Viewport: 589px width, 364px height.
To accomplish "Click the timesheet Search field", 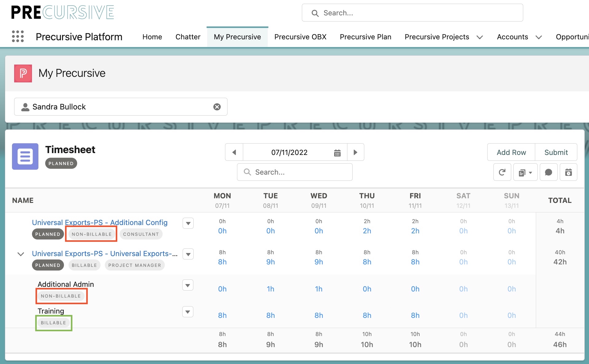I will tap(295, 172).
